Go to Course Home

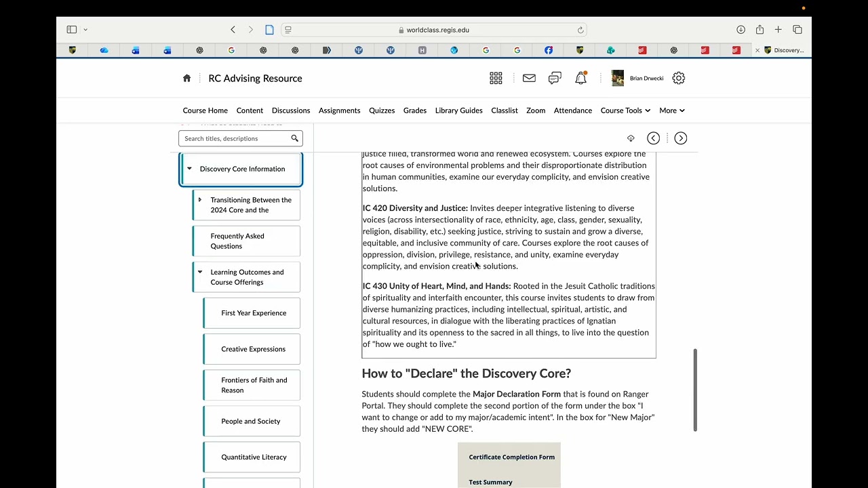[205, 110]
